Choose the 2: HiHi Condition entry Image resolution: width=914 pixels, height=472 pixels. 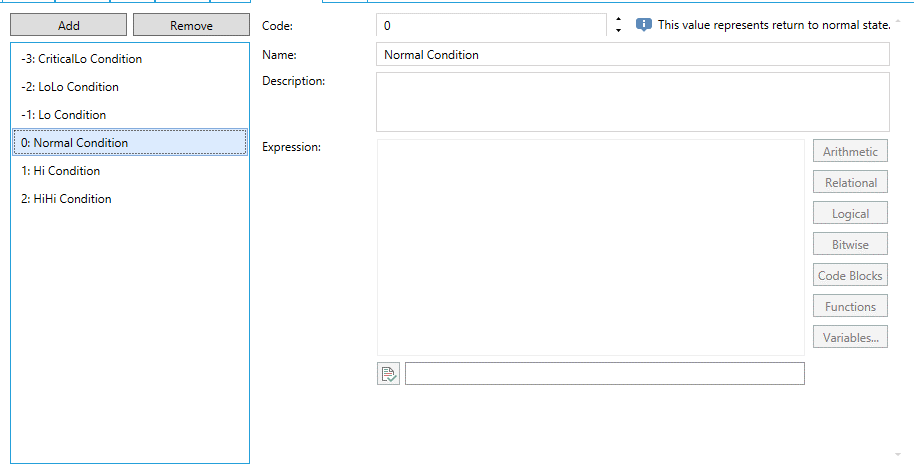click(x=66, y=199)
